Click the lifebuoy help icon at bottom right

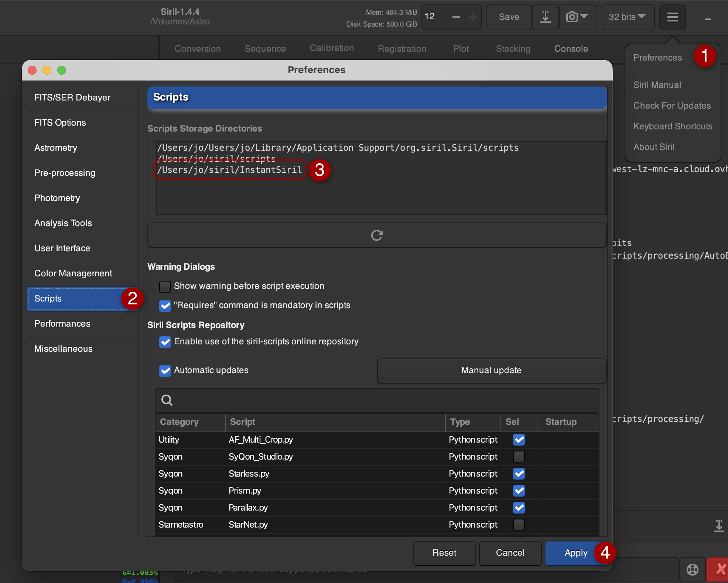tap(692, 570)
